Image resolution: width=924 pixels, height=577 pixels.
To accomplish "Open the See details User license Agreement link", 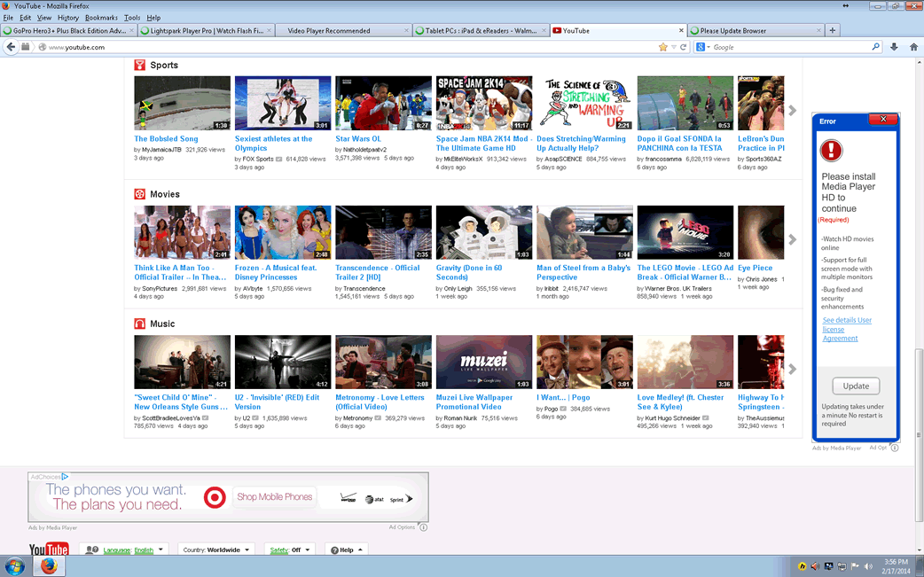I will (x=846, y=329).
